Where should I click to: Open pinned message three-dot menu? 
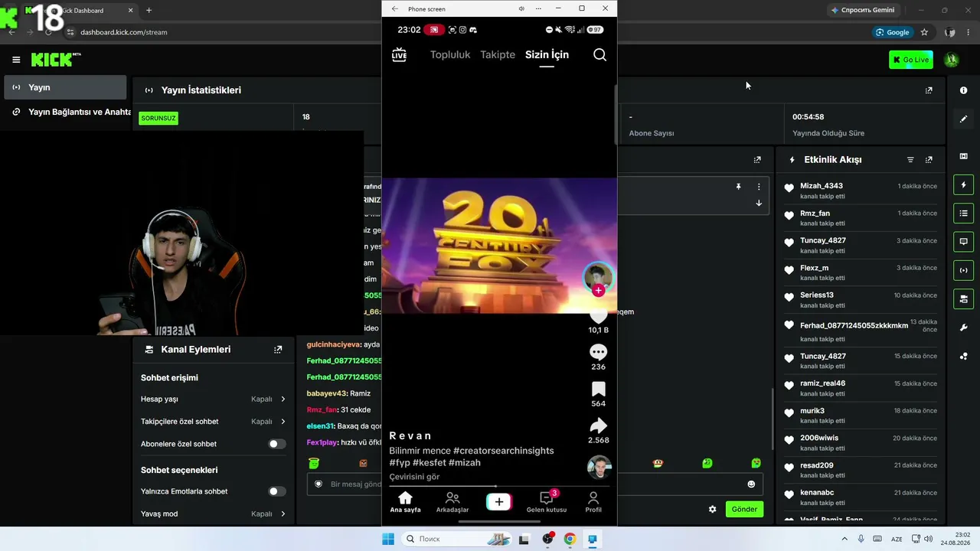coord(759,187)
